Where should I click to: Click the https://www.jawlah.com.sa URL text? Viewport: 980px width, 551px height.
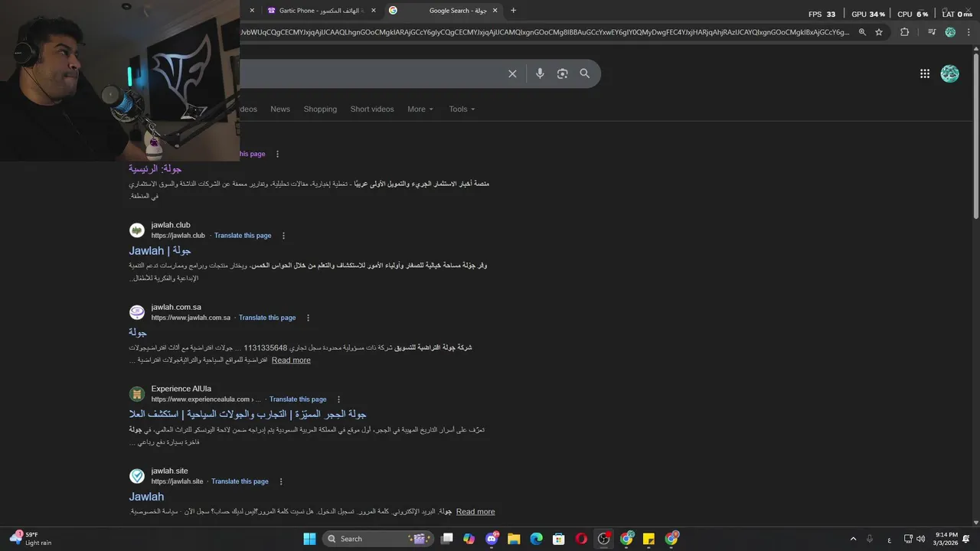191,318
